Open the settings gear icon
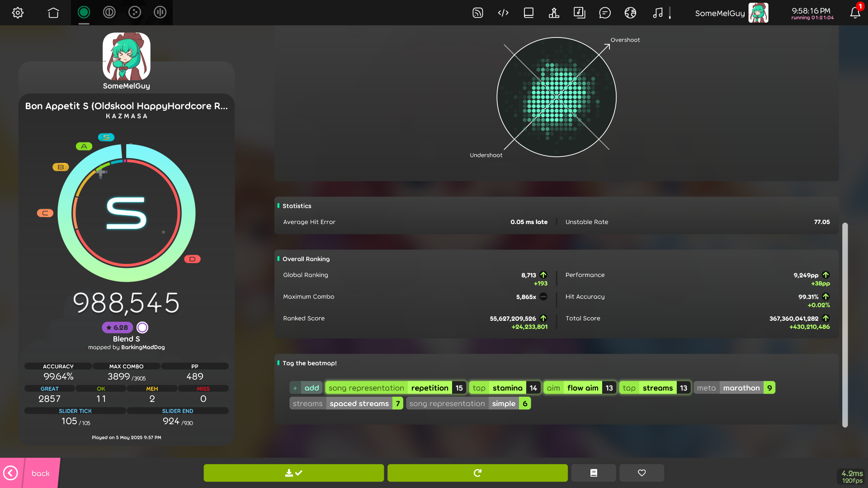This screenshot has width=868, height=488. click(18, 13)
